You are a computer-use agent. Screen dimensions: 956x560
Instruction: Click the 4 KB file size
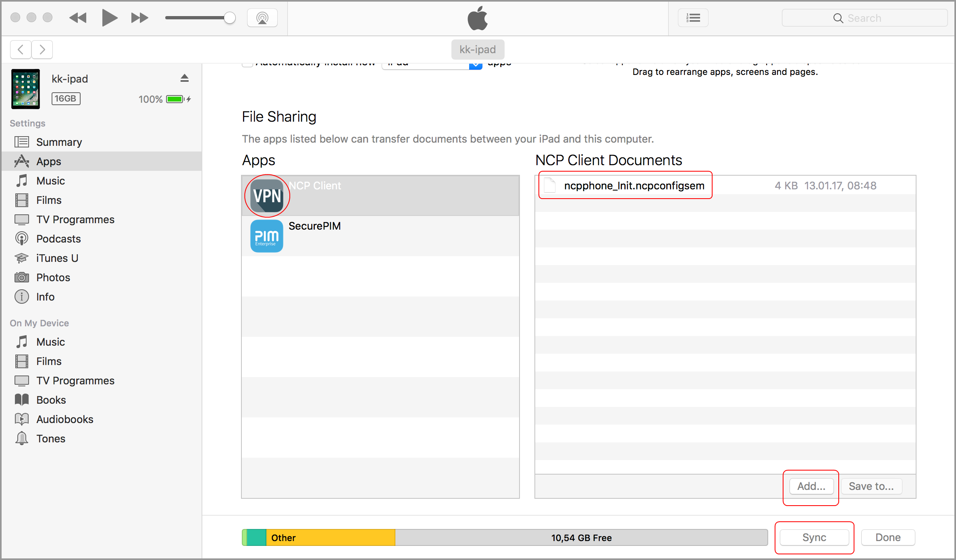786,185
